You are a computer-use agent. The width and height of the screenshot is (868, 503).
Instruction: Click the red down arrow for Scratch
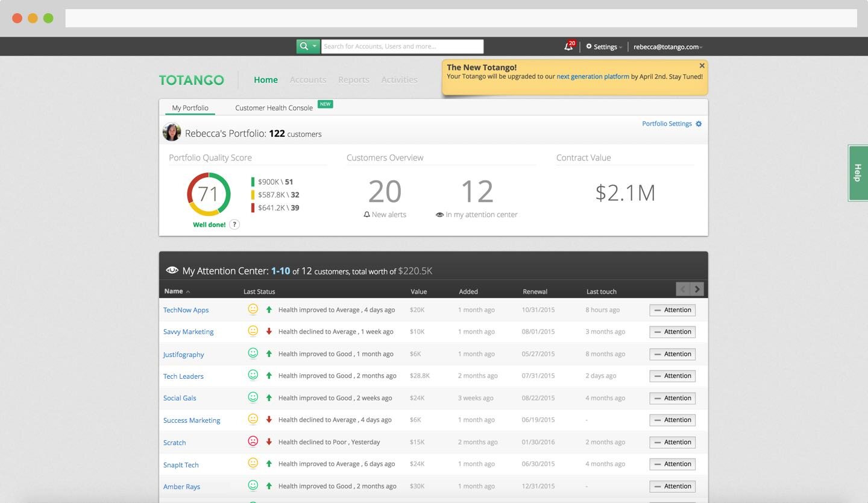269,441
